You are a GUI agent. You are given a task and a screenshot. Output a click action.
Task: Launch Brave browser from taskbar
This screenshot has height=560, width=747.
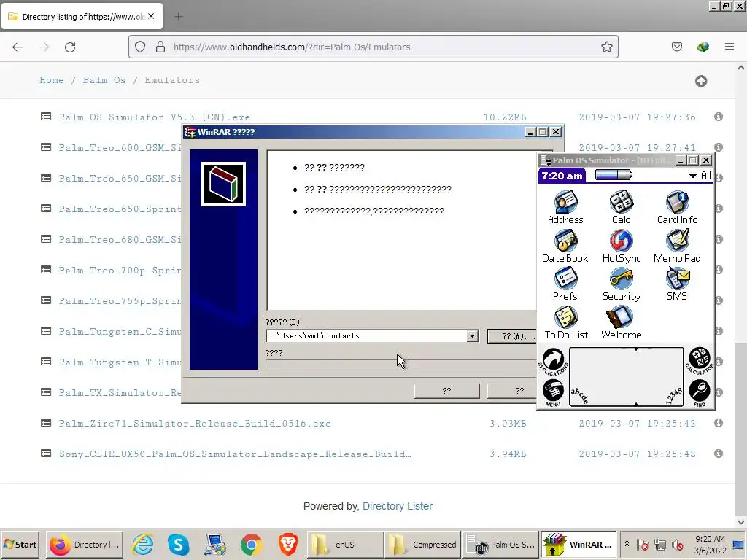(287, 544)
